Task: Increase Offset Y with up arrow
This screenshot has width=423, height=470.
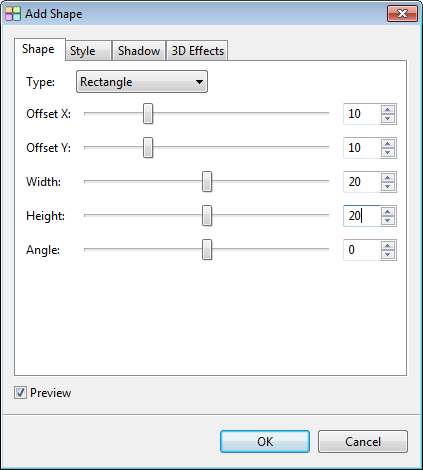Action: 388,144
